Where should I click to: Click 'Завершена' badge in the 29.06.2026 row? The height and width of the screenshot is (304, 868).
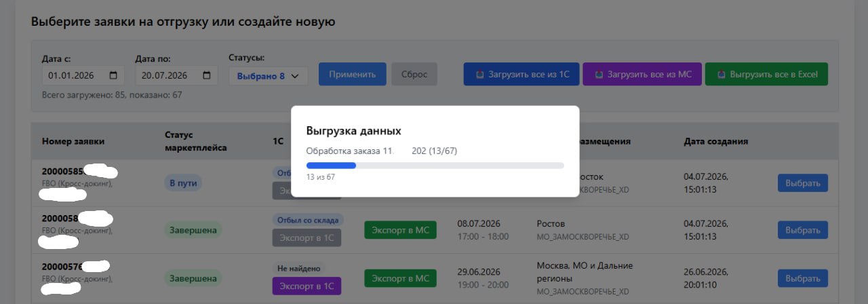[x=193, y=278]
